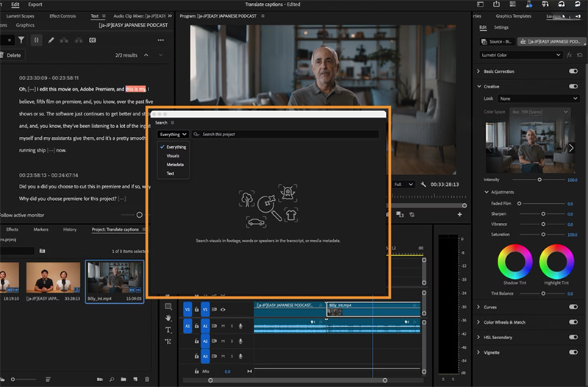The width and height of the screenshot is (588, 387).
Task: Toggle the Creative section switch
Action: point(573,86)
